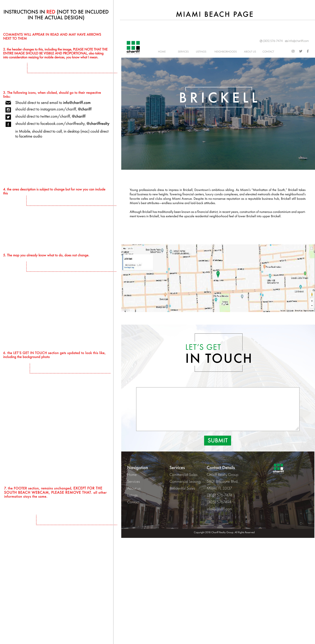This screenshot has height=644, width=315.
Task: Click the MIAMI BEACH PAGE title
Action: pos(215,14)
